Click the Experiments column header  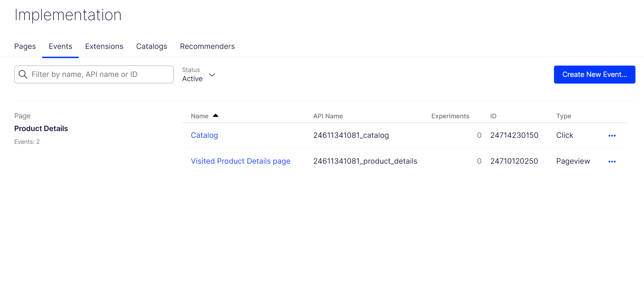[x=450, y=116]
